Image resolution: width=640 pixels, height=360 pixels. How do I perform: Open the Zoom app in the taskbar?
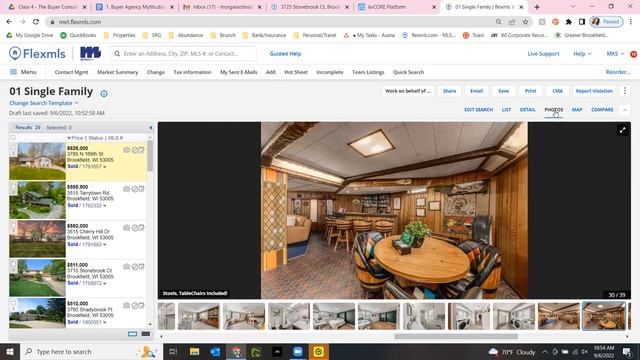pyautogui.click(x=298, y=351)
